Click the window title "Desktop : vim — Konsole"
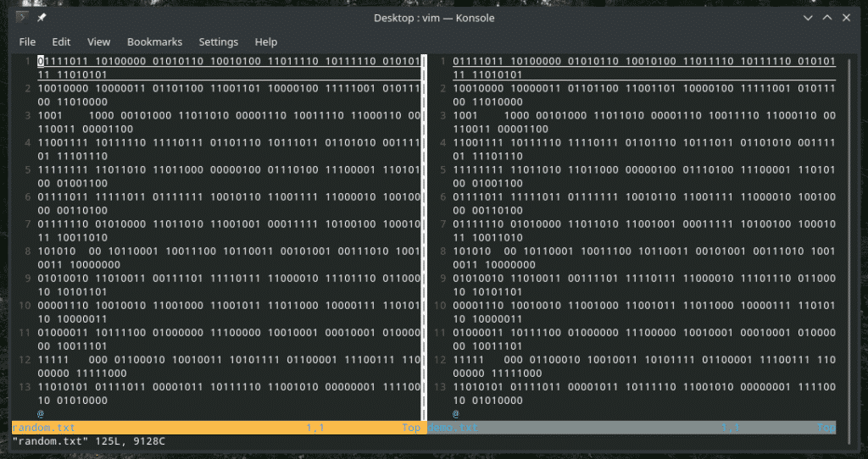 pyautogui.click(x=434, y=18)
